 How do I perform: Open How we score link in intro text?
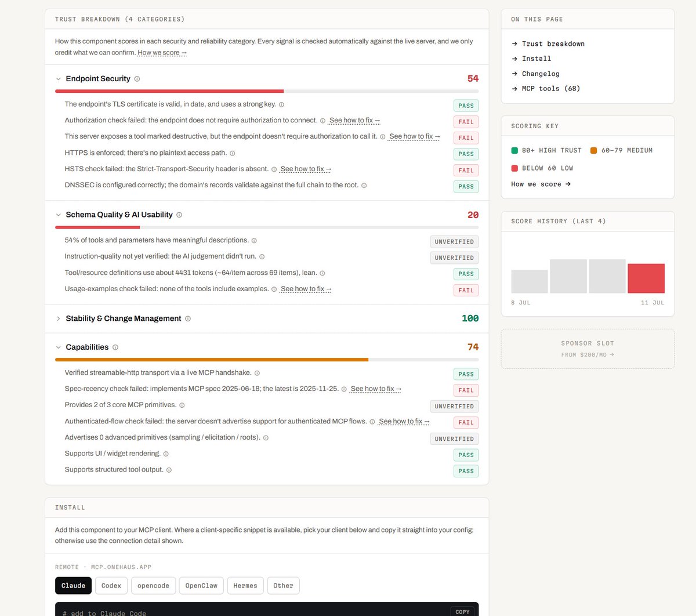162,53
